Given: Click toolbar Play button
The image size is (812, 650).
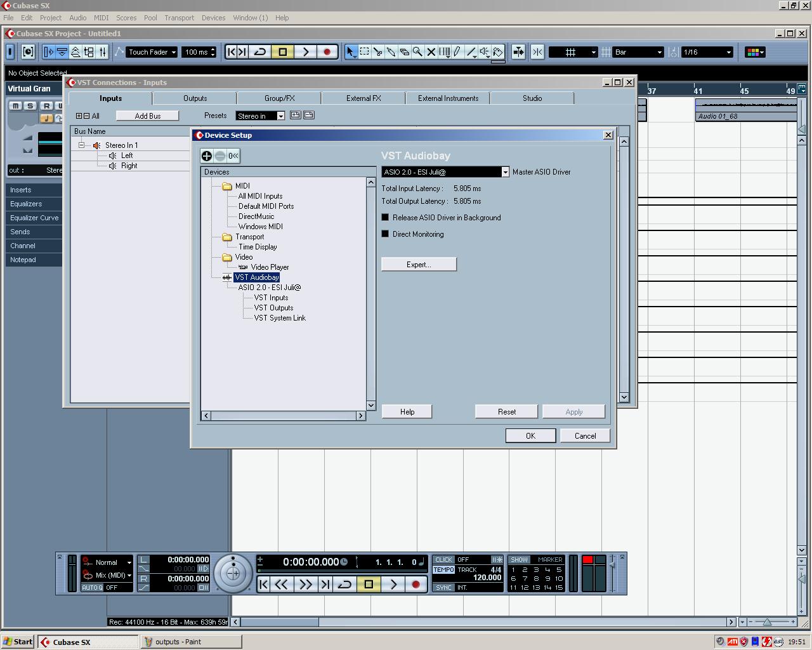Looking at the screenshot, I should pos(305,52).
